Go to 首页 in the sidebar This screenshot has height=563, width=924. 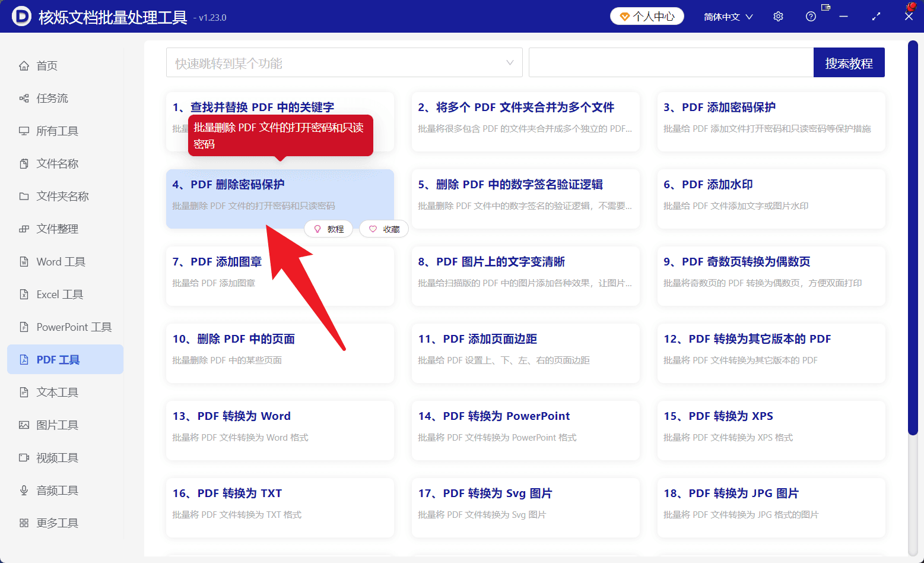click(x=65, y=66)
